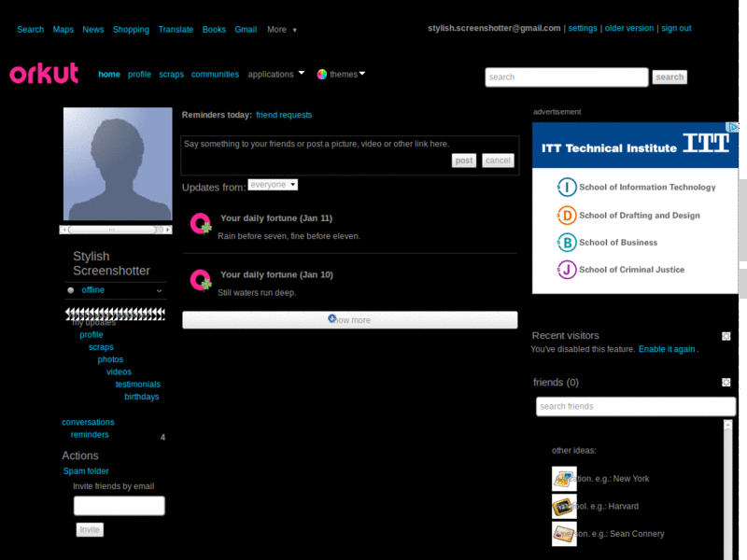Open Shopping in the top bar
747x560 pixels.
click(x=131, y=30)
